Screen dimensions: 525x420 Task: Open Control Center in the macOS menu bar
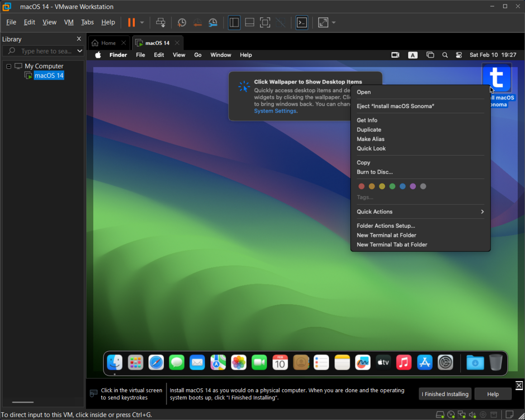[459, 55]
